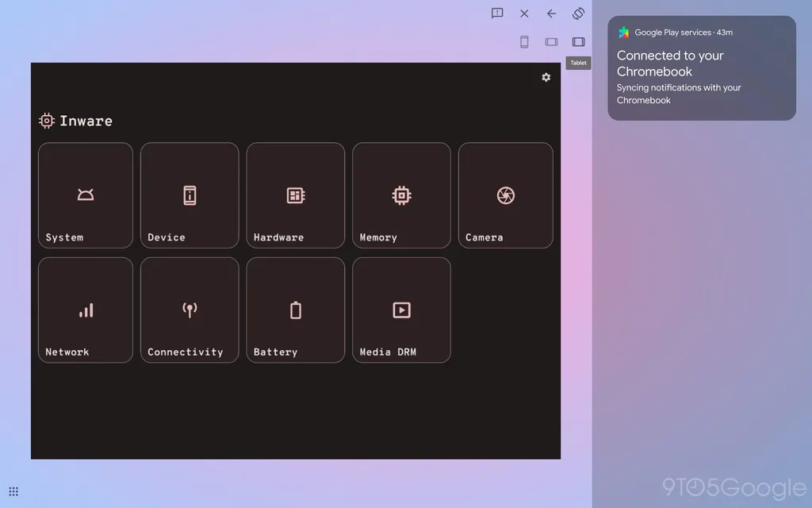Open the Battery tile

pyautogui.click(x=295, y=310)
